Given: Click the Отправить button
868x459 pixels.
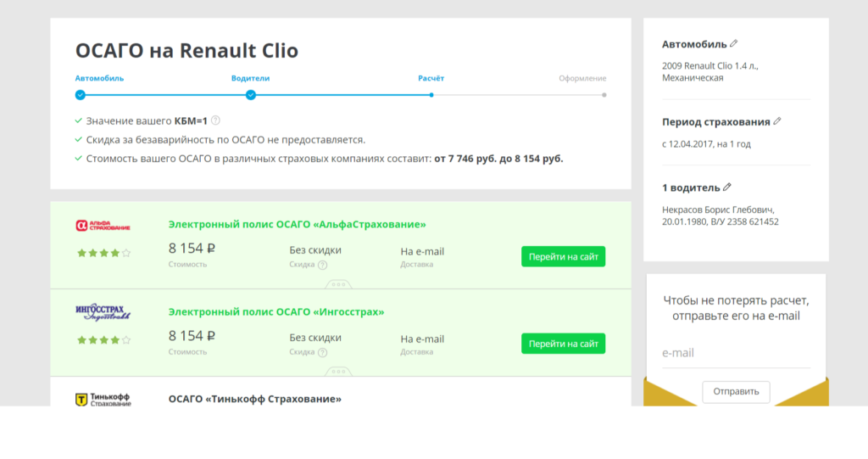Looking at the screenshot, I should pyautogui.click(x=736, y=392).
